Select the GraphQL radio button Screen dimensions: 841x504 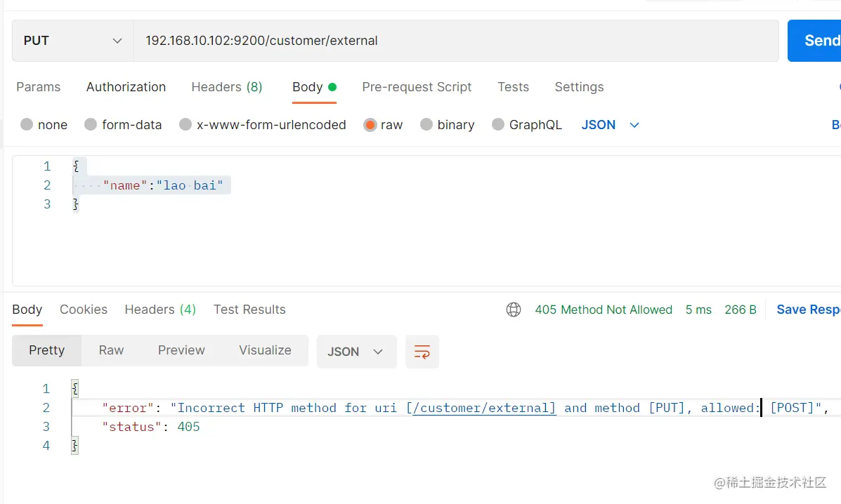click(497, 125)
